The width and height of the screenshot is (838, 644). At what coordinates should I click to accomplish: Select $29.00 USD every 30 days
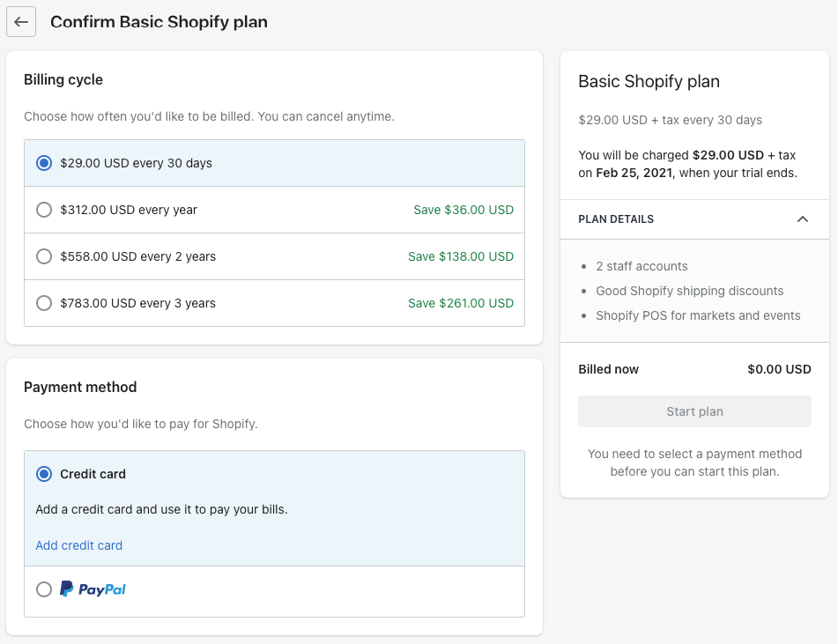click(44, 163)
